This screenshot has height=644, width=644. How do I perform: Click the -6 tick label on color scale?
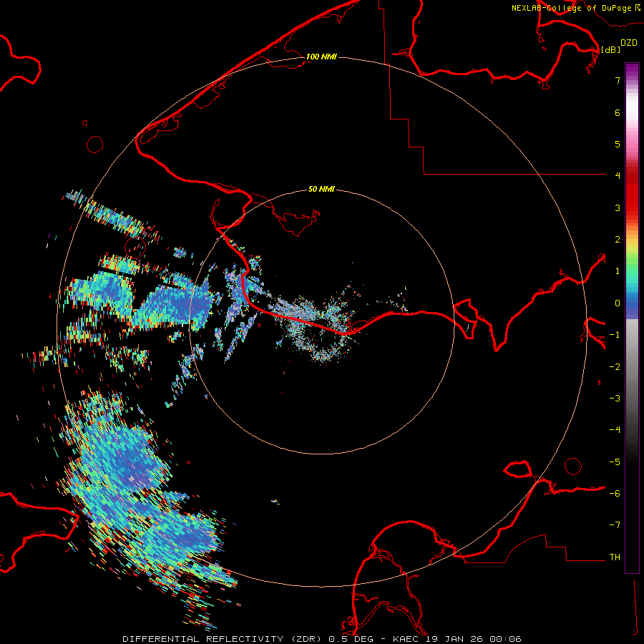615,494
